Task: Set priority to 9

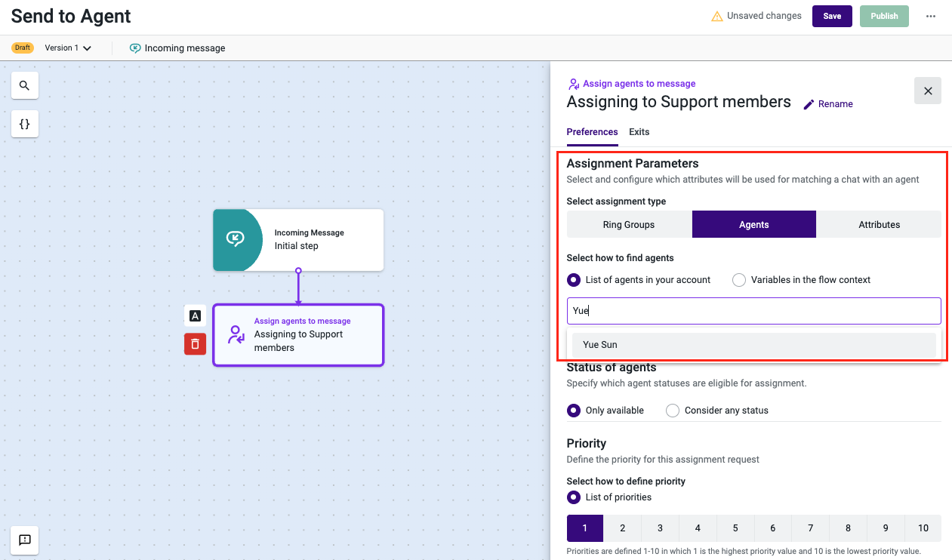Action: point(886,528)
